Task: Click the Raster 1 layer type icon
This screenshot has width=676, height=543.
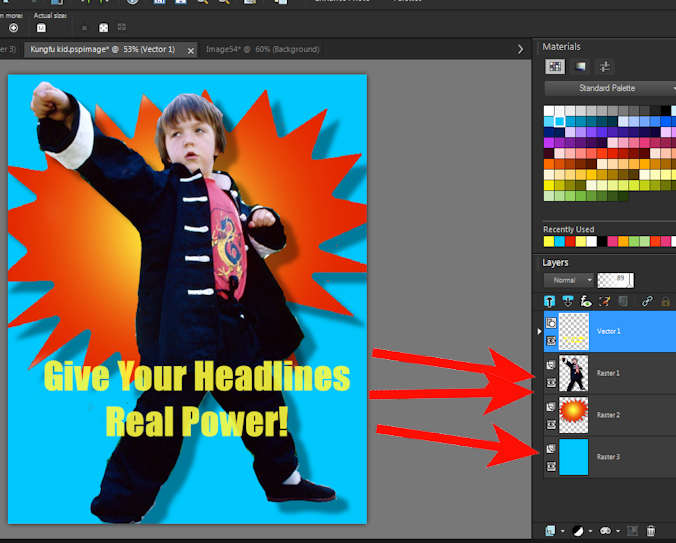Action: 551,365
